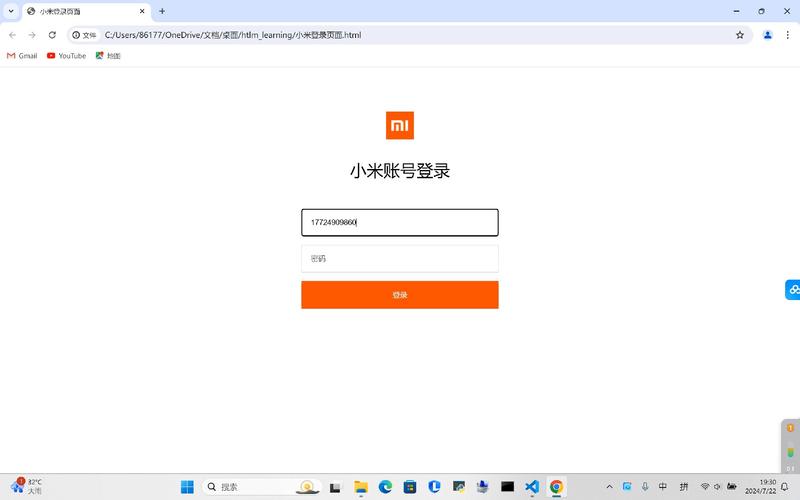The height and width of the screenshot is (500, 800).
Task: Open the weather widget showing 32°C
Action: tap(27, 486)
